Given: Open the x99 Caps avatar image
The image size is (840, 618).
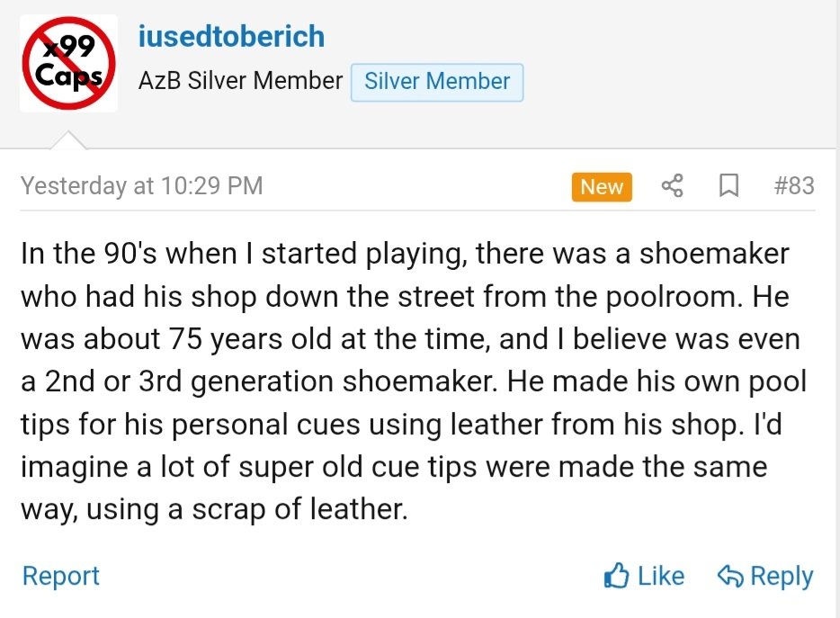Looking at the screenshot, I should pyautogui.click(x=68, y=63).
